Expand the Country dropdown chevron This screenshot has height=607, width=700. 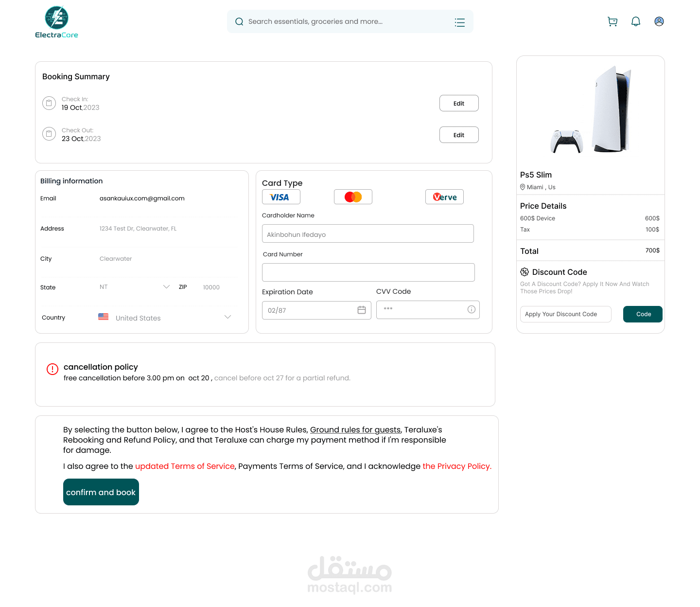coord(227,317)
